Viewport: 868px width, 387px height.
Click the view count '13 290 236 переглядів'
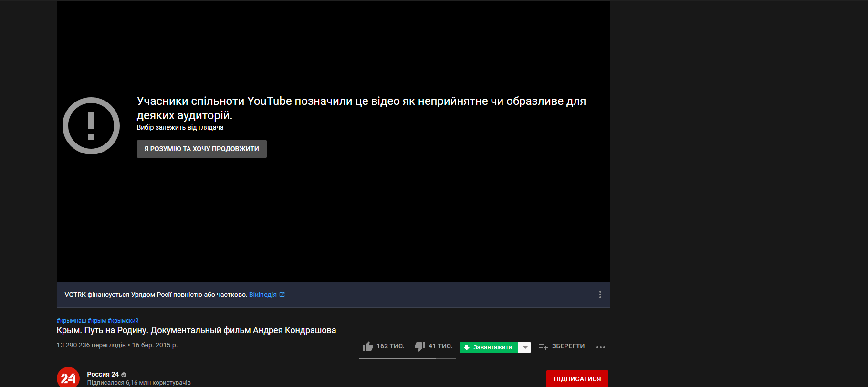coord(91,345)
